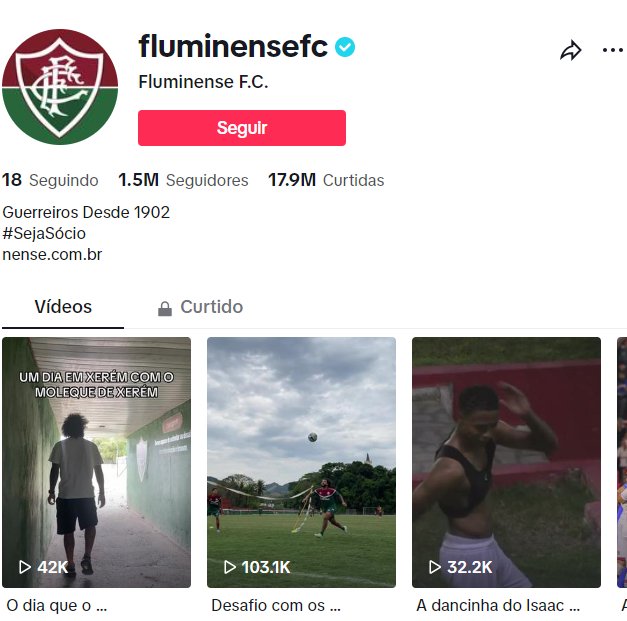Screen dimensions: 627x621
Task: Open the 18 Seguindo list
Action: [50, 180]
